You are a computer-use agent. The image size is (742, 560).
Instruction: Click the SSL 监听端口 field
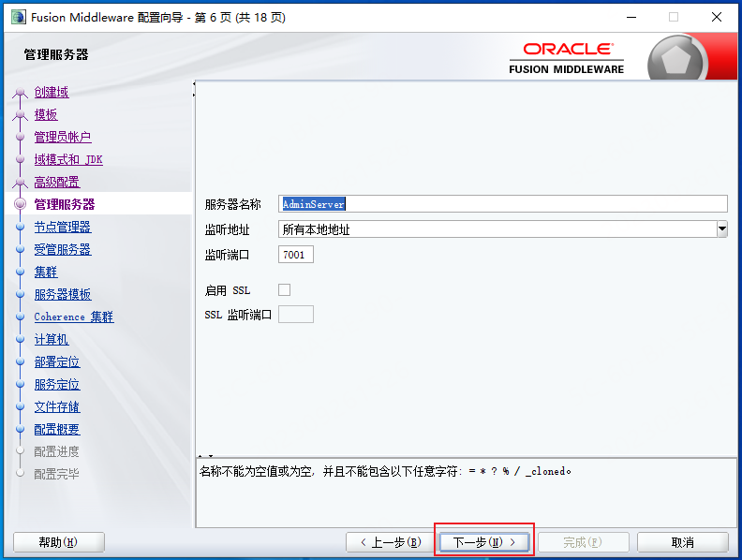pos(296,314)
